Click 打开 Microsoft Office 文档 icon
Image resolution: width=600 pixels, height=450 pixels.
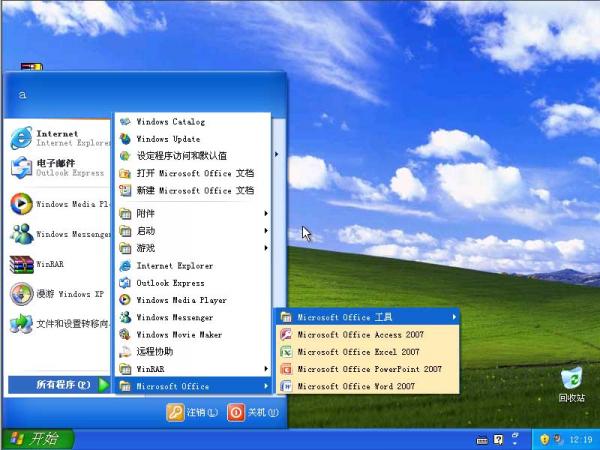[125, 173]
